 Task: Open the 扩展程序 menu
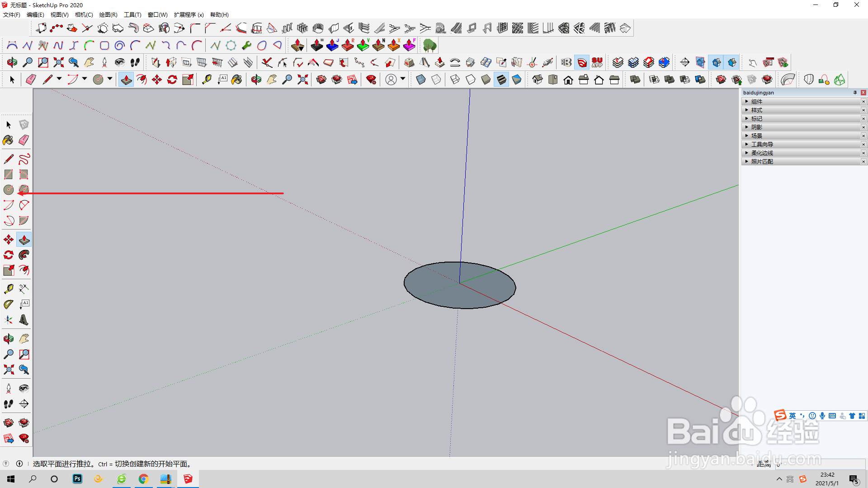[189, 15]
